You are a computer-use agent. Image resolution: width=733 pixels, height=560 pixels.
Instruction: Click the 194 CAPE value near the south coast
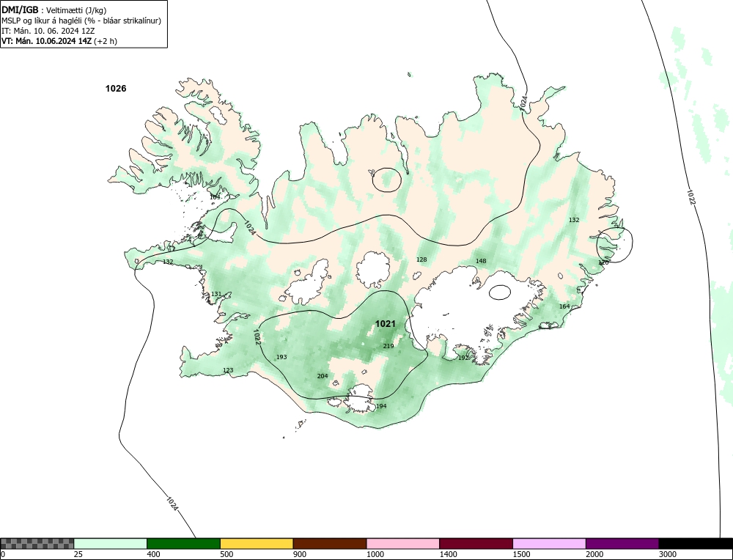click(381, 406)
